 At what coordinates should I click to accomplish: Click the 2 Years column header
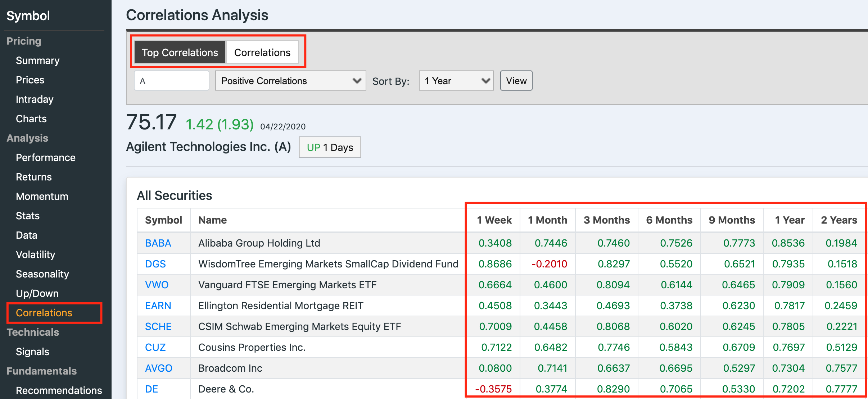click(x=839, y=220)
